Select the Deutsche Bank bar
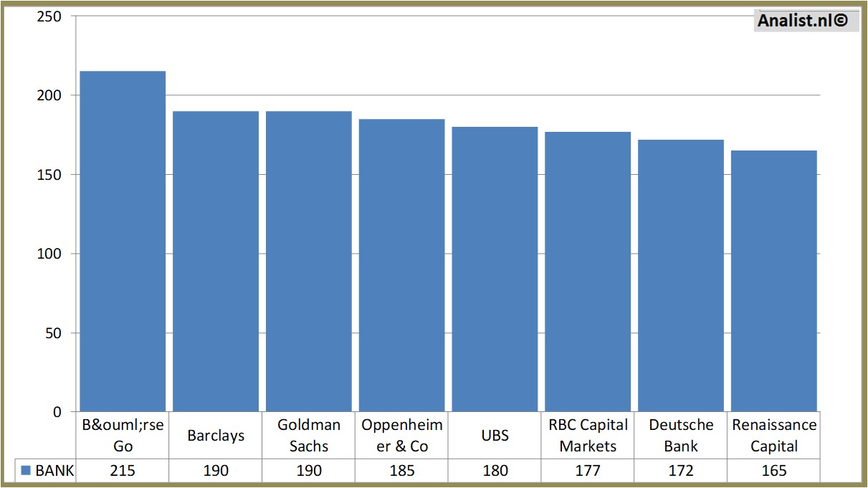The width and height of the screenshot is (868, 488). tap(681, 276)
